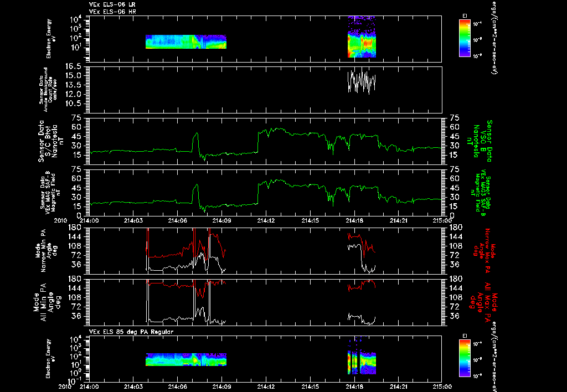Click the white All Min PA trace near 214:18
Viewport: 567px width, 392px height.
(x=362, y=318)
